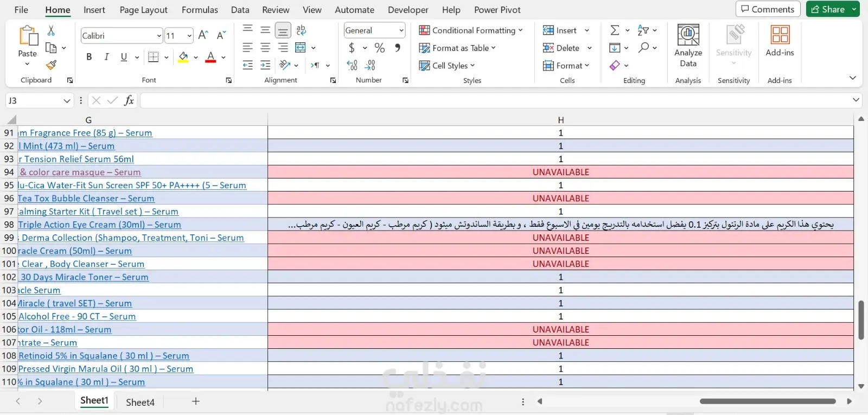Open the Name Box dropdown arrow
This screenshot has height=415, width=868.
67,100
